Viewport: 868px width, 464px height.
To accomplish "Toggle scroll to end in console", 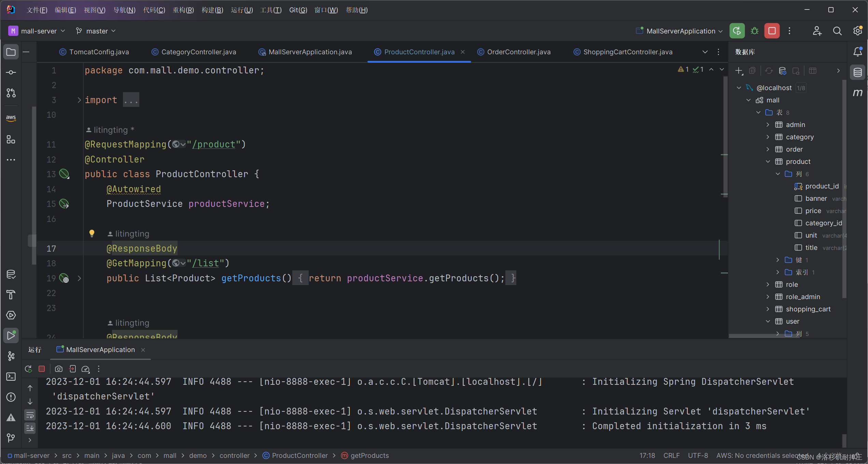I will click(30, 428).
